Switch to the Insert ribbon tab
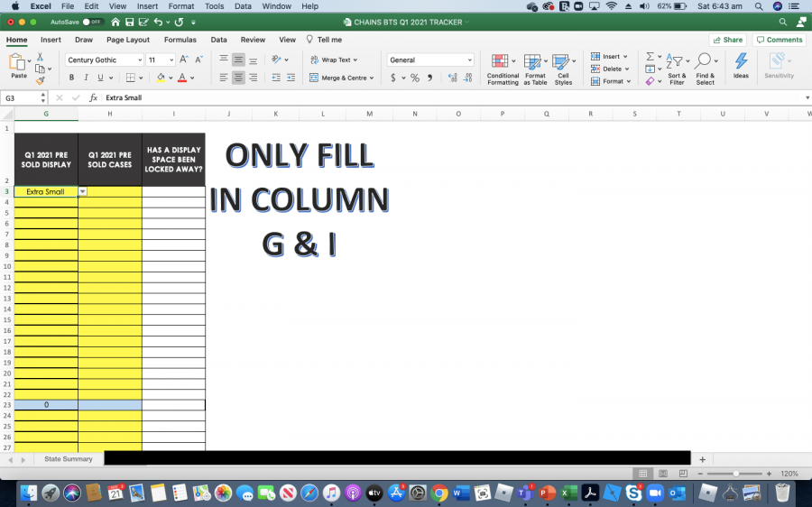The image size is (812, 507). [x=51, y=40]
